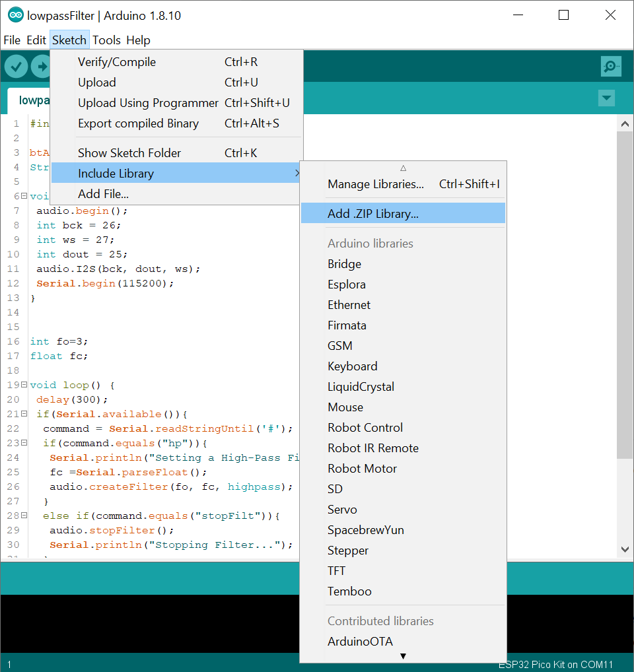
Task: Click the line number 1 in the status bar
Action: (x=9, y=665)
